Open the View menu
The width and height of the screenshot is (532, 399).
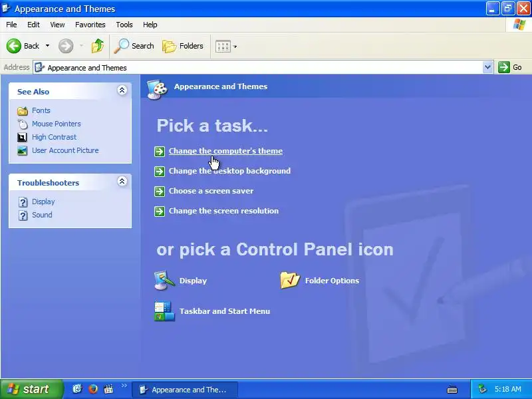coord(57,25)
